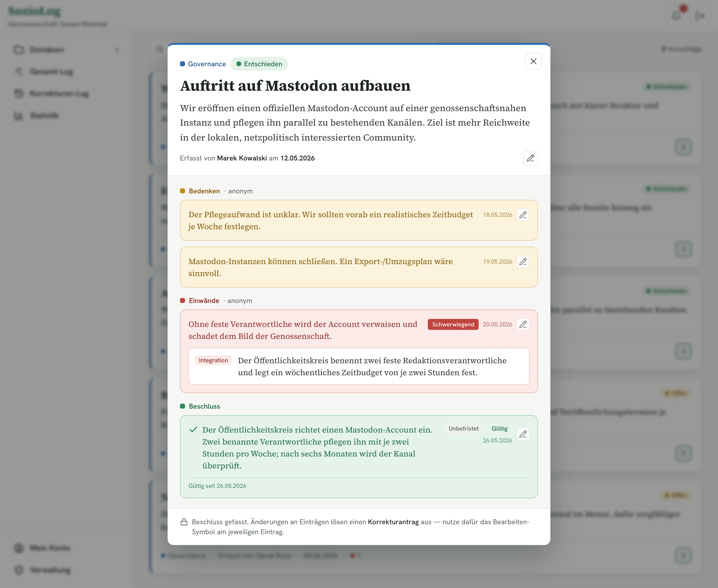Click the Verwaltung icon in the sidebar

(19, 570)
